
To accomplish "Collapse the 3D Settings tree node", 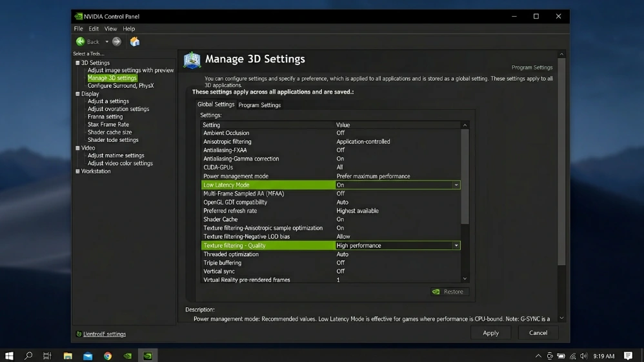I will pyautogui.click(x=77, y=63).
